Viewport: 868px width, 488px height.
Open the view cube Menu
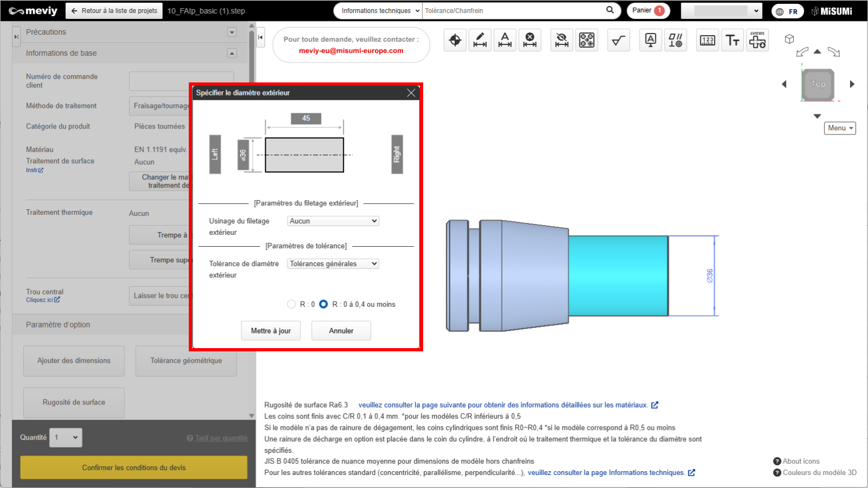point(840,128)
